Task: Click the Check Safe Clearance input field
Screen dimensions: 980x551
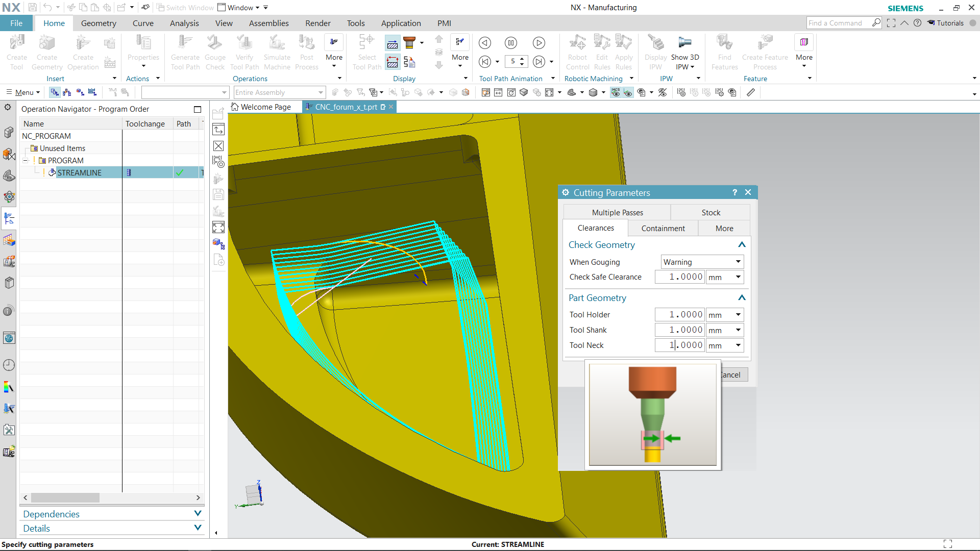Action: (x=681, y=277)
